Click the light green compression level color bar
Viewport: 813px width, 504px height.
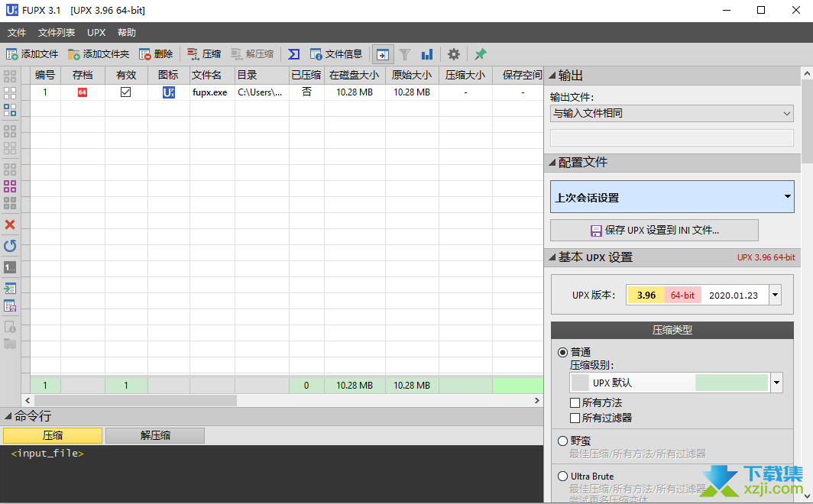[731, 383]
